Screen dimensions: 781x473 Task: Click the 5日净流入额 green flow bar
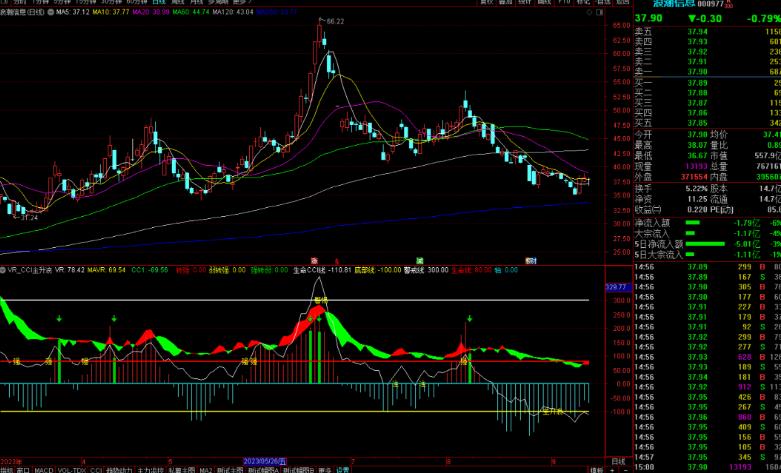click(705, 244)
